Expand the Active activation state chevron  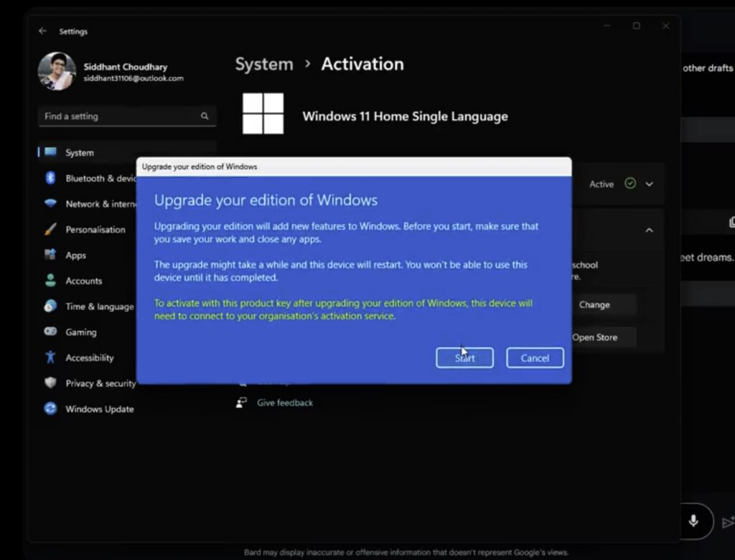[649, 184]
